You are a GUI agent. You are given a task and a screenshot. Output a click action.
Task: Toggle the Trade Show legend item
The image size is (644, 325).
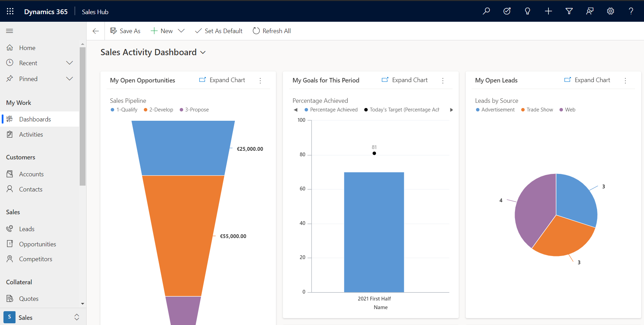(x=537, y=110)
